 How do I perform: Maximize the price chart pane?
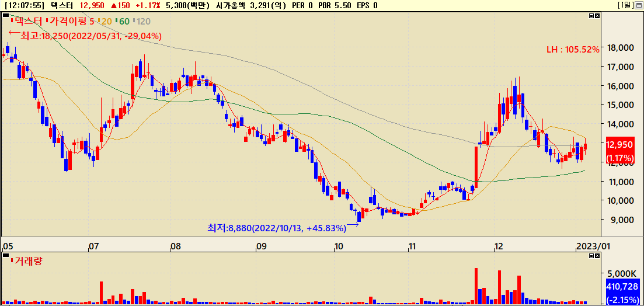coord(591,16)
